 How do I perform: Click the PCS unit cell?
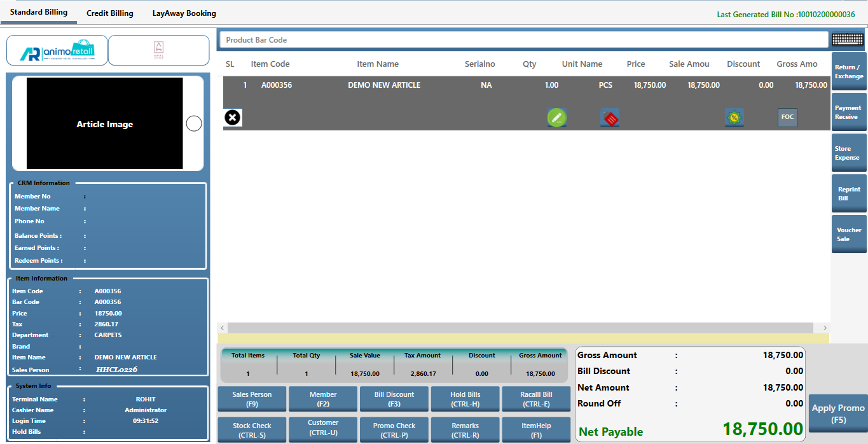[605, 85]
